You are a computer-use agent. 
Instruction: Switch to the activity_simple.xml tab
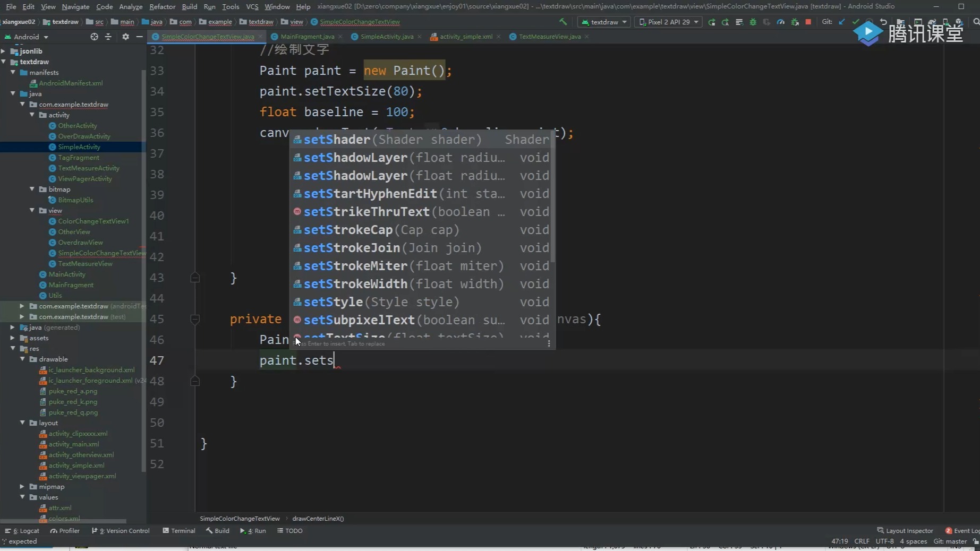click(465, 37)
